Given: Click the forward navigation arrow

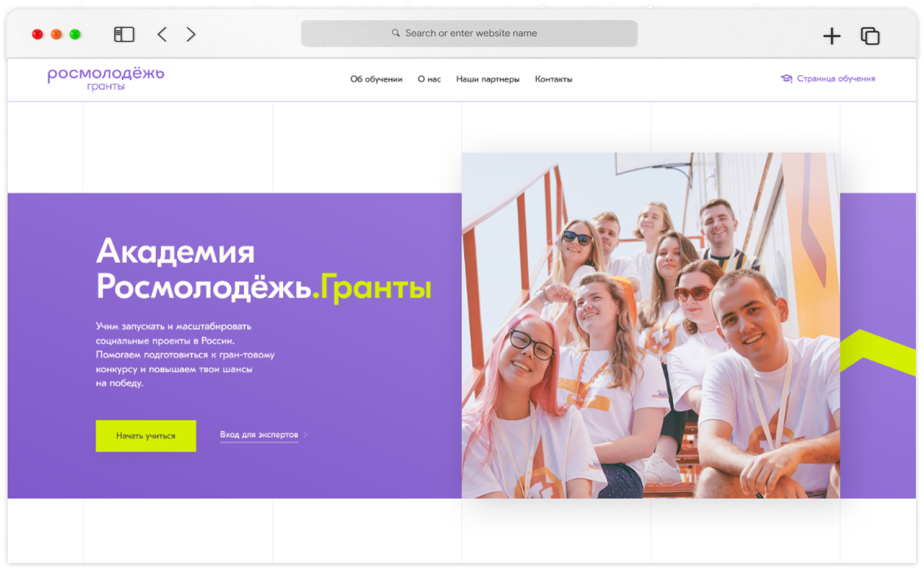Looking at the screenshot, I should tap(190, 34).
